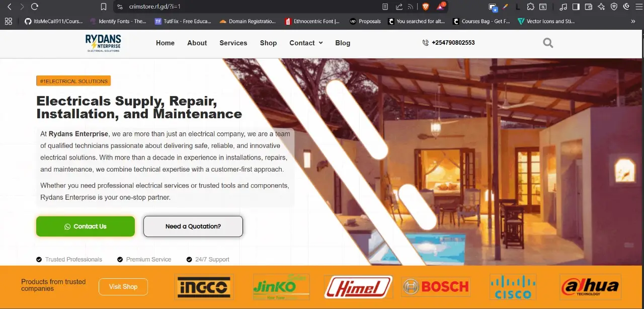Click the Need a Quotation? button

coord(193,226)
